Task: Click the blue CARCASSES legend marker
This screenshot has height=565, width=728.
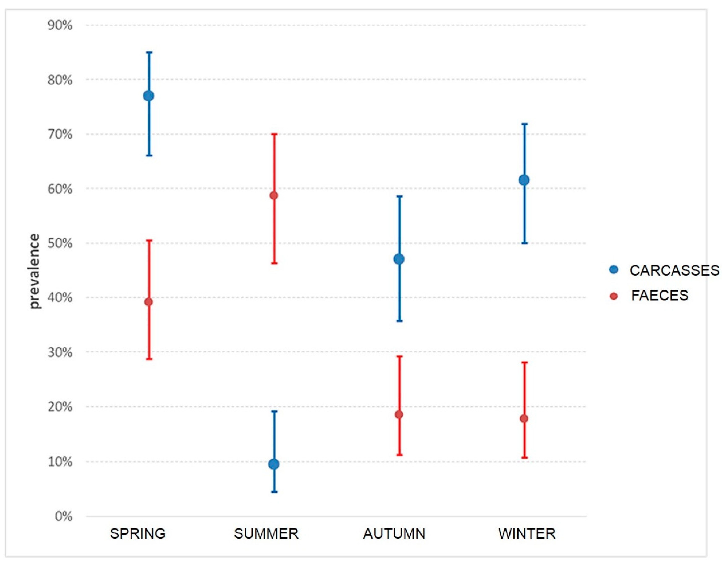Action: click(614, 269)
